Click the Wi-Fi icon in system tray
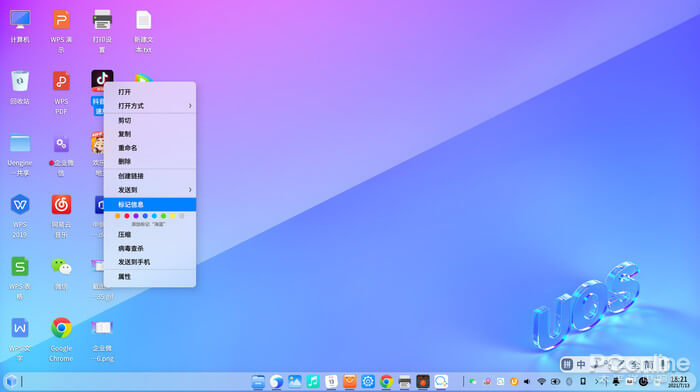700x392 pixels. click(x=541, y=382)
